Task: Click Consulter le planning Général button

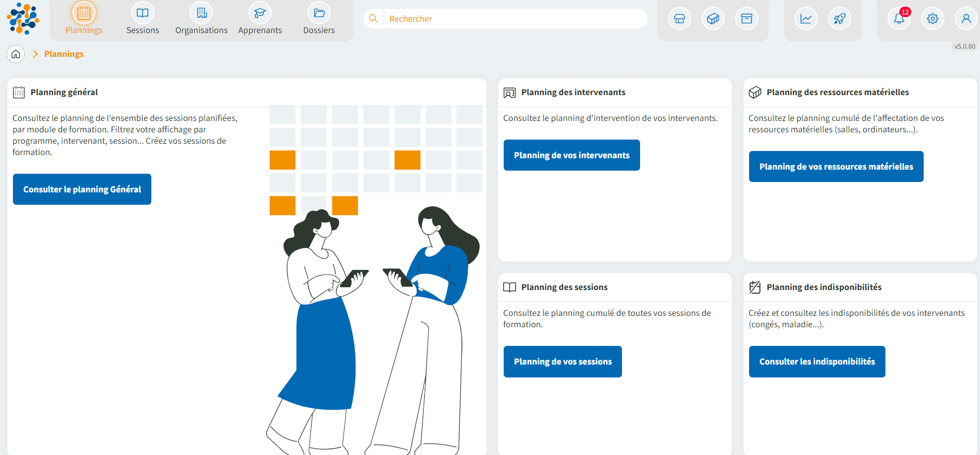Action: click(82, 189)
